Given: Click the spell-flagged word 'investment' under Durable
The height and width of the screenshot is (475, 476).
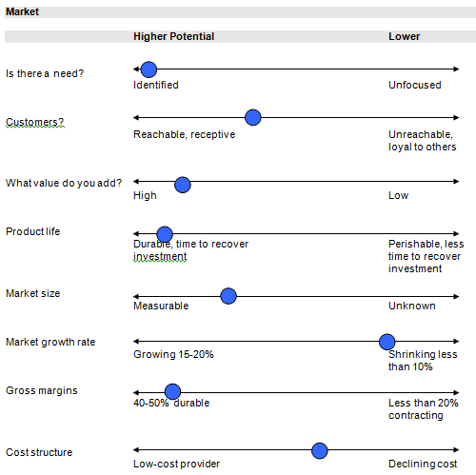Looking at the screenshot, I should (x=160, y=256).
